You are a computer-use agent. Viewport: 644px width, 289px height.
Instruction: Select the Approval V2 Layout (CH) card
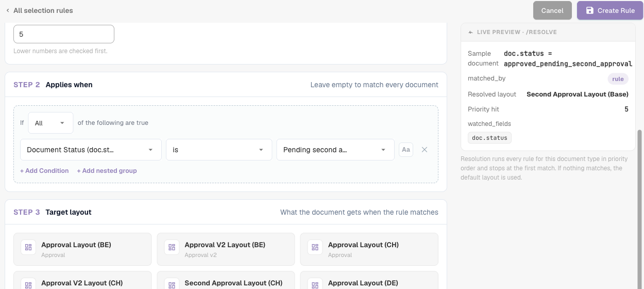coord(82,280)
